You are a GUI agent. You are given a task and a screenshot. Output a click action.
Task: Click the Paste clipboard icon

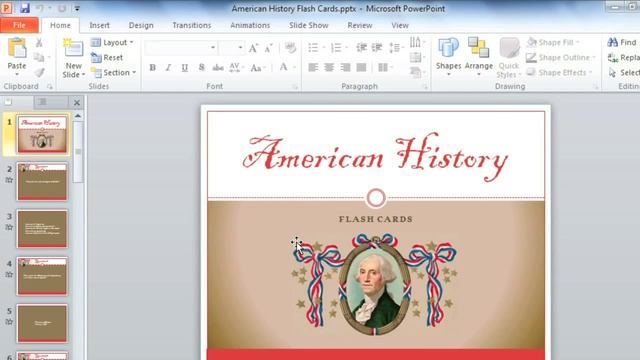pyautogui.click(x=17, y=48)
